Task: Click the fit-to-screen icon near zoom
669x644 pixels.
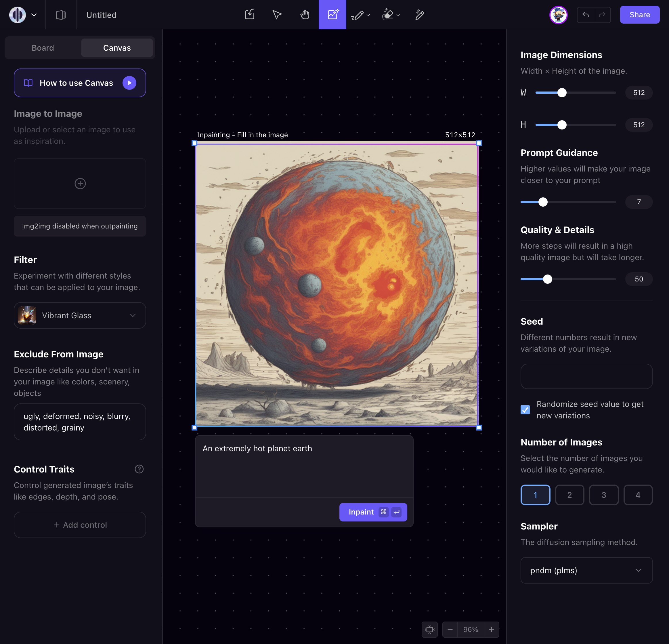Action: 429,629
